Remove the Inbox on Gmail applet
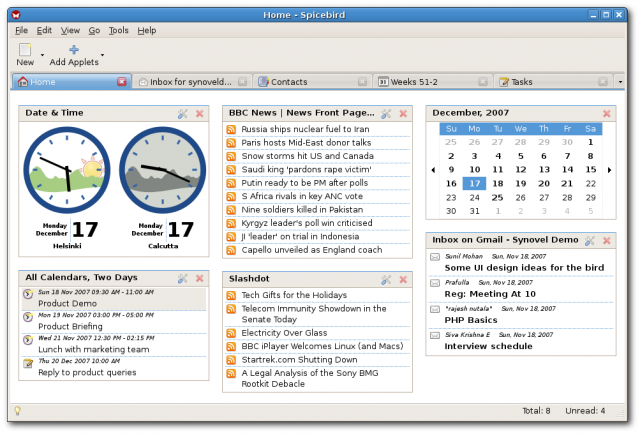Screen dimensions: 640x434 click(607, 241)
